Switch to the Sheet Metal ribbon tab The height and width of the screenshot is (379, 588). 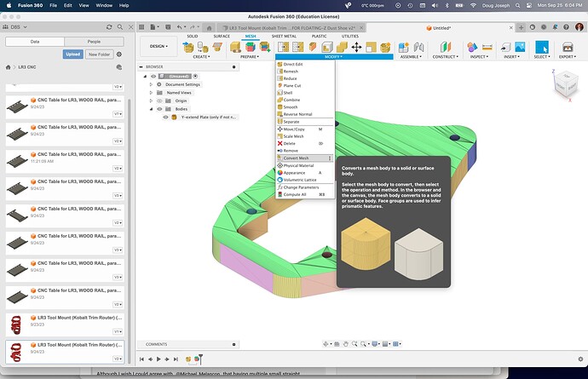click(x=284, y=37)
